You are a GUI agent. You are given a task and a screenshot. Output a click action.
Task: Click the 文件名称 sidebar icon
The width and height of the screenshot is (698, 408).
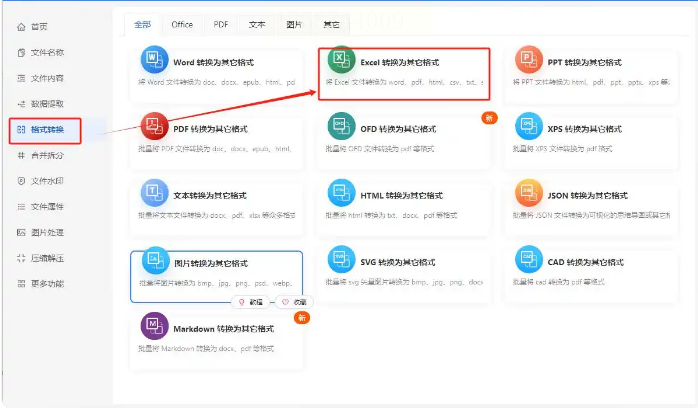point(21,53)
